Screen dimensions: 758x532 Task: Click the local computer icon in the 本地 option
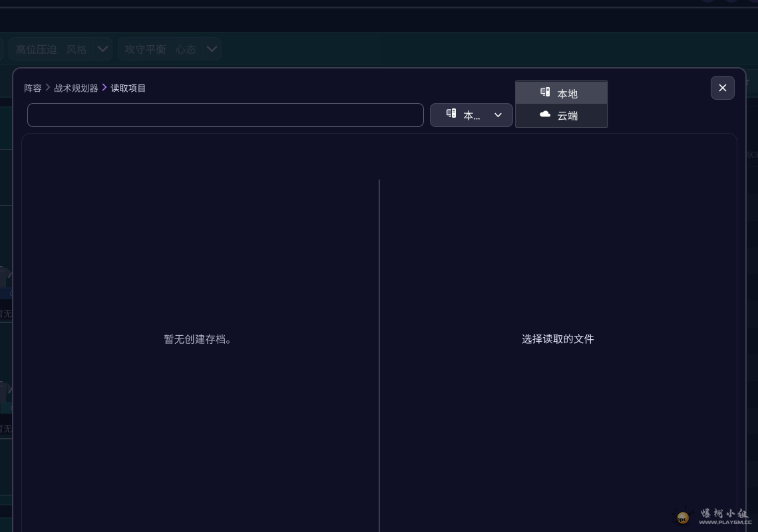545,92
